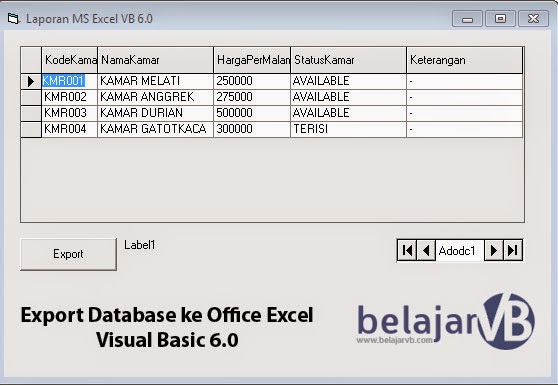Image resolution: width=558 pixels, height=386 pixels.
Task: Select row selector for KMR003
Action: point(31,113)
